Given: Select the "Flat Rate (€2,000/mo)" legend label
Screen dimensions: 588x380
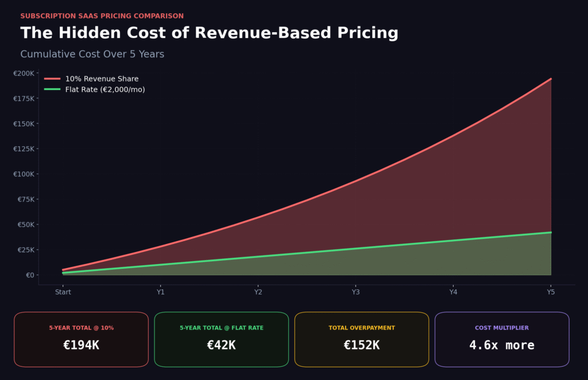Looking at the screenshot, I should point(105,90).
